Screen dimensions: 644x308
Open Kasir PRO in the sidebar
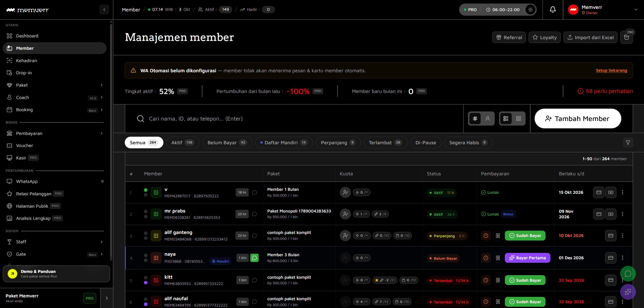(x=55, y=158)
